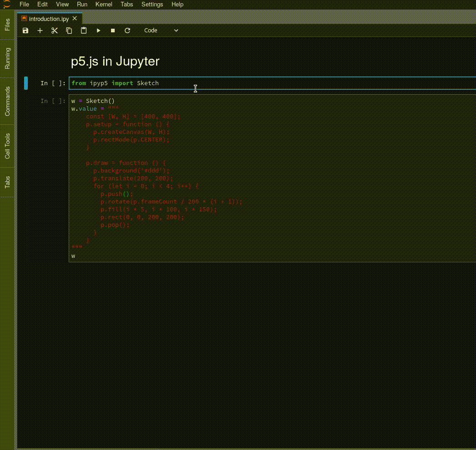This screenshot has width=476, height=450.
Task: Run the selected cell with the play icon
Action: click(x=98, y=31)
